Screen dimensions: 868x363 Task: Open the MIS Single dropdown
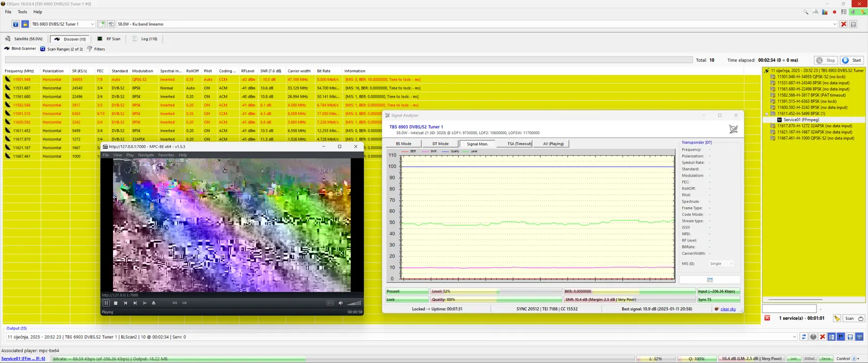pos(722,264)
